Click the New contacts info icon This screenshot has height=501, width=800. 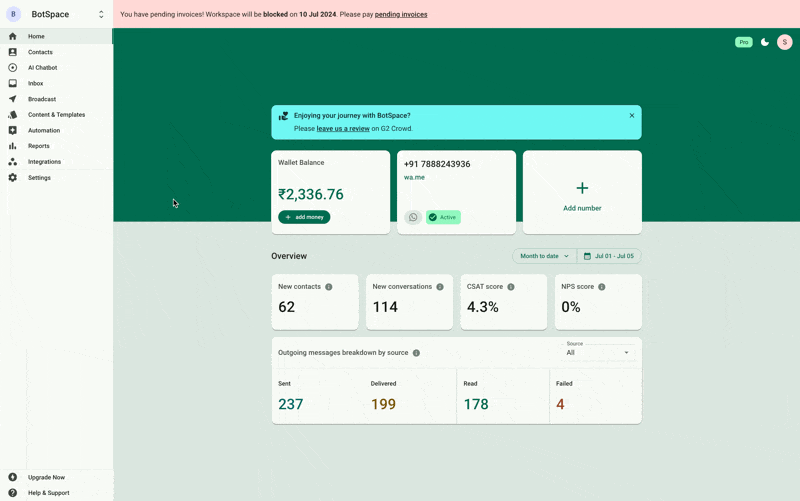329,287
